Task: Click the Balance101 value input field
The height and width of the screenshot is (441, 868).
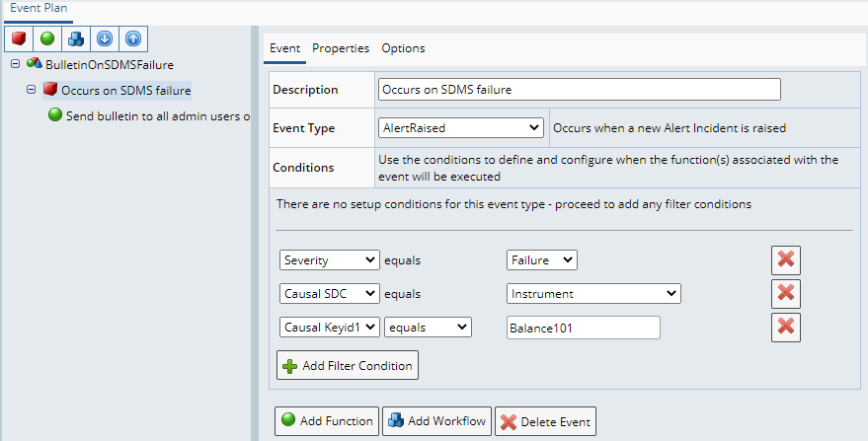Action: pyautogui.click(x=584, y=328)
